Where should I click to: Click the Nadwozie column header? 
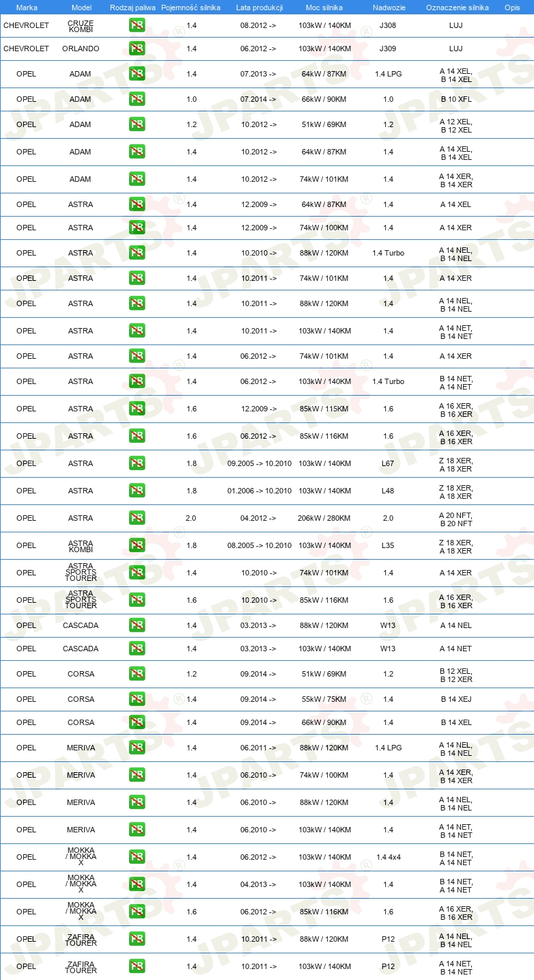388,8
